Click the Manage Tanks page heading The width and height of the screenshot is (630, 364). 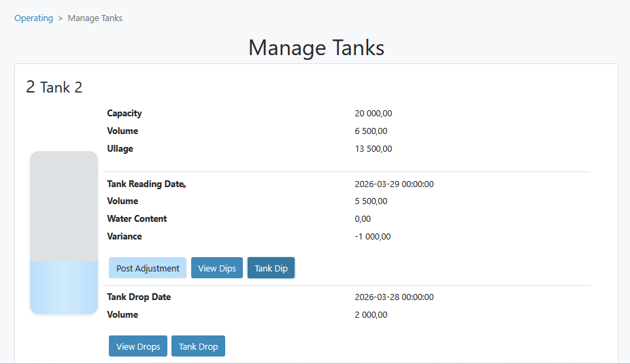(316, 48)
